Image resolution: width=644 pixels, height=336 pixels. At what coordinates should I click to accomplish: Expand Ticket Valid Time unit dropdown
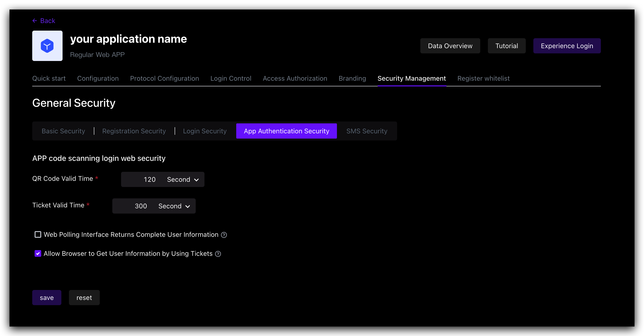pos(174,206)
